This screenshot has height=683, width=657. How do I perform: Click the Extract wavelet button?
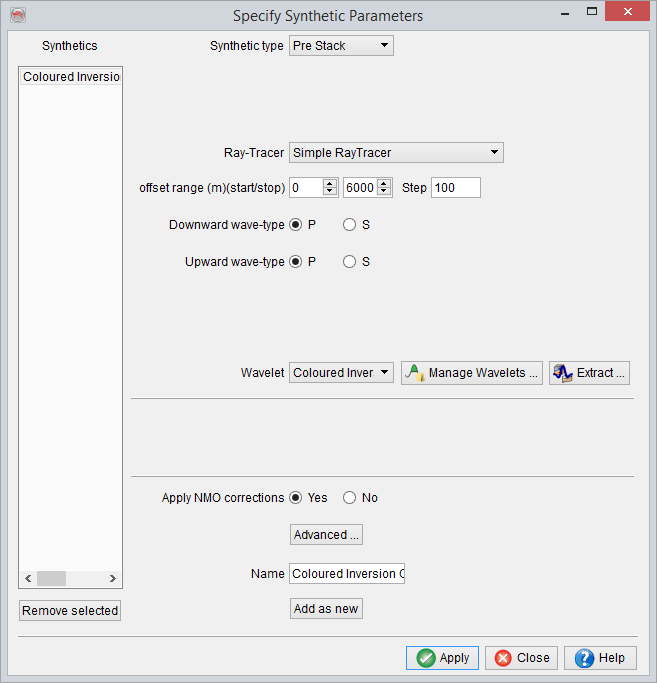tap(589, 373)
